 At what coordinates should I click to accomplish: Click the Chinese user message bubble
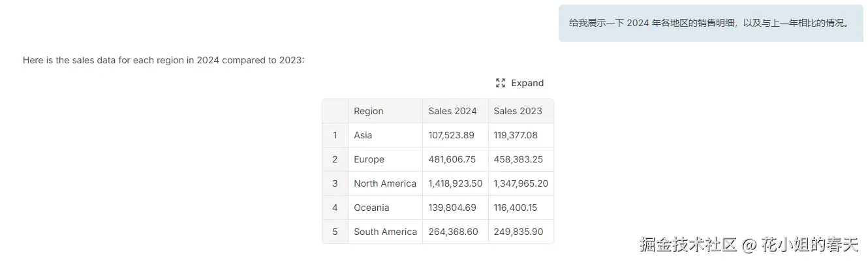coord(710,23)
